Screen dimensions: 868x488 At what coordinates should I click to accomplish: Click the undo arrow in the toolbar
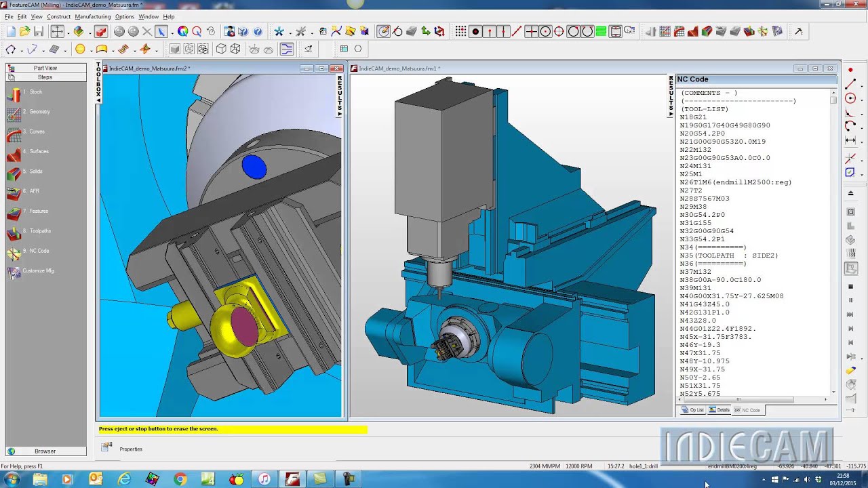tap(119, 31)
